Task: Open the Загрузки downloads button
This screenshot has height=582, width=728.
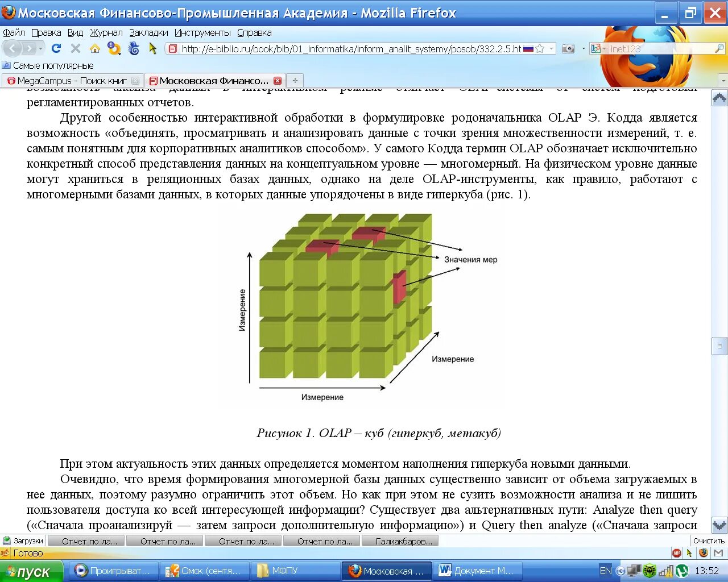Action: pyautogui.click(x=23, y=541)
